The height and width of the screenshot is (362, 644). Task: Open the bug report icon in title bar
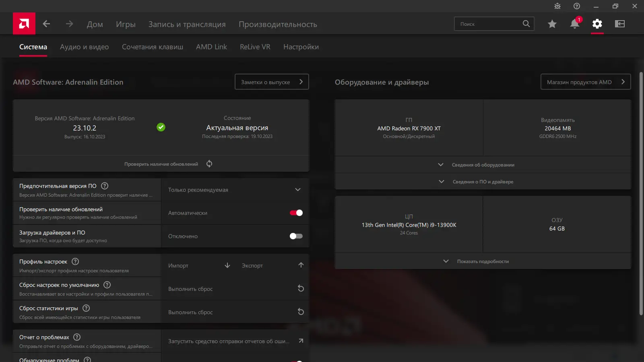[x=557, y=6]
